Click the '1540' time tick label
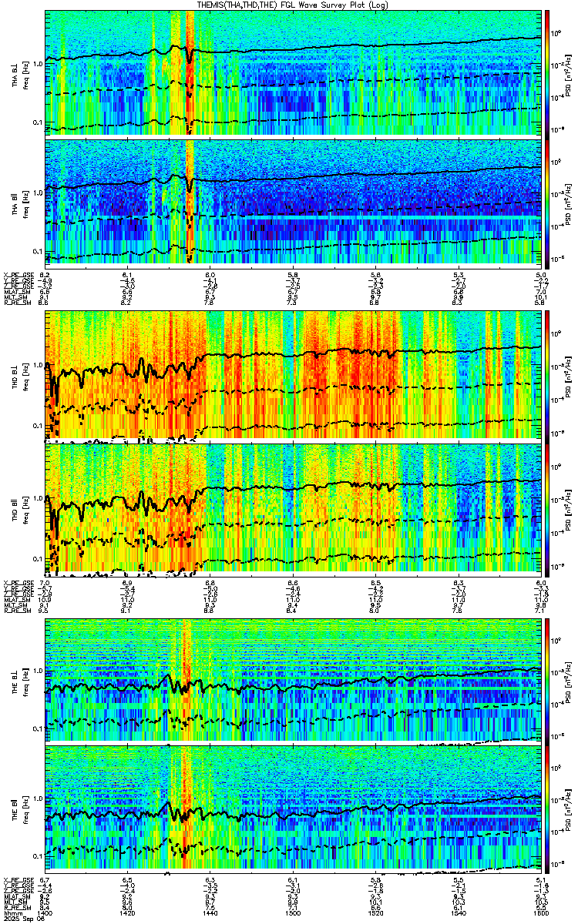 coord(458,912)
